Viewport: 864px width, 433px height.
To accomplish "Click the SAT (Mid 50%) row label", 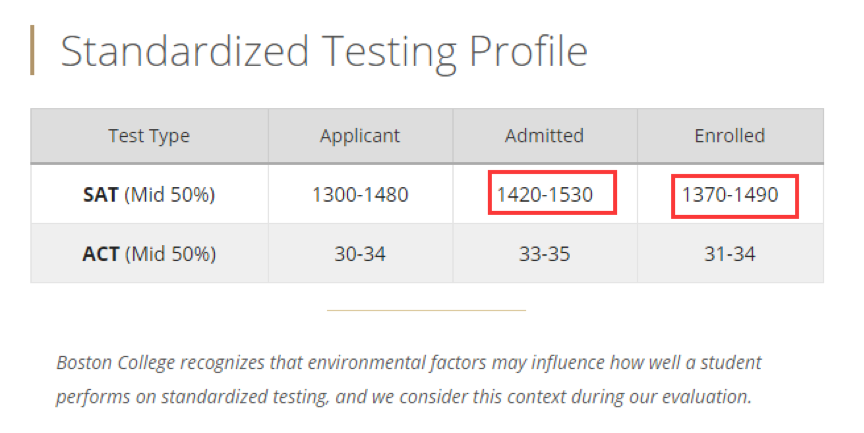I will click(149, 195).
